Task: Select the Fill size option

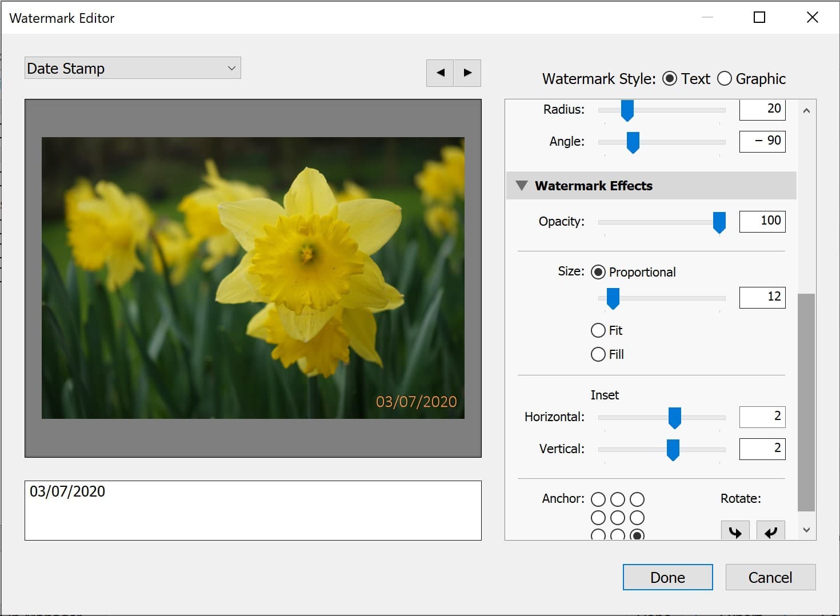Action: point(598,354)
